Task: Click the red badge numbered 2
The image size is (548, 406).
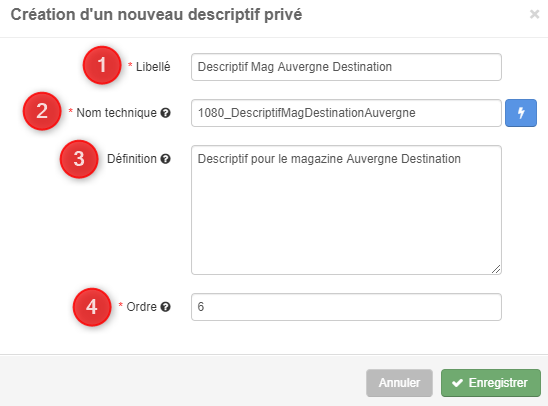Action: coord(42,111)
